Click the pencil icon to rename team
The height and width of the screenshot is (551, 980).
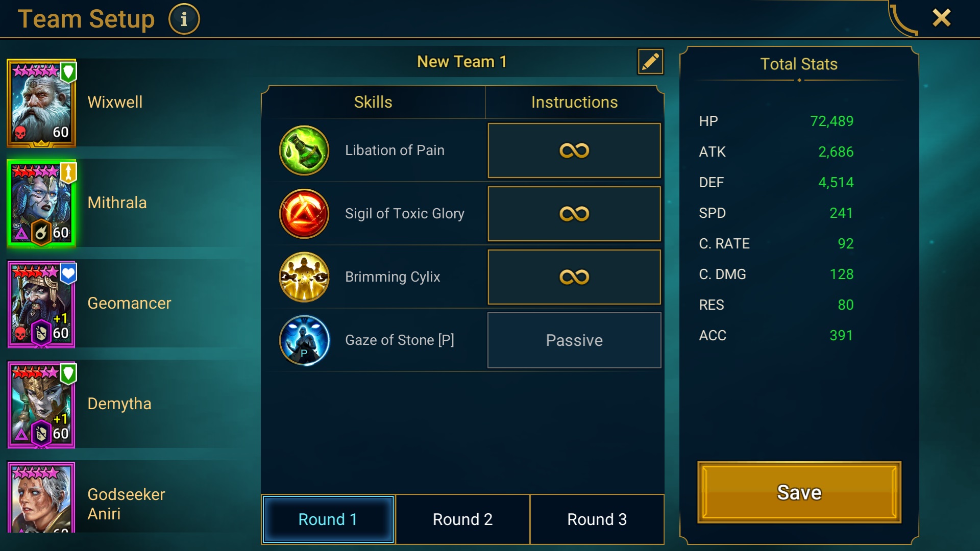(650, 62)
